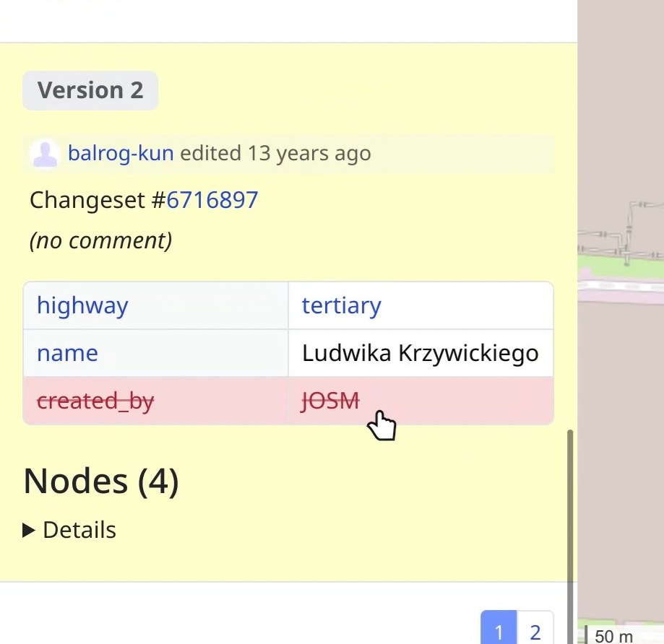The image size is (664, 644).
Task: Open the balrog-kun user profile link
Action: tap(121, 153)
